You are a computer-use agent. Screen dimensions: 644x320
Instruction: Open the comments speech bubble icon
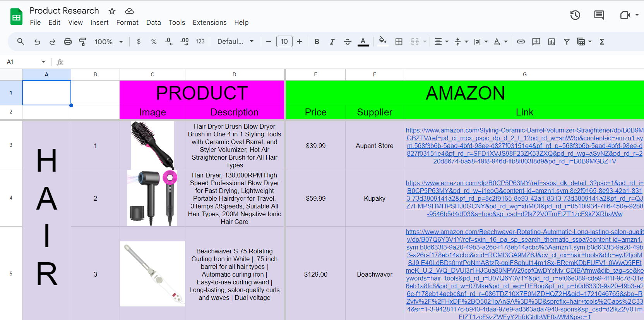tap(599, 15)
